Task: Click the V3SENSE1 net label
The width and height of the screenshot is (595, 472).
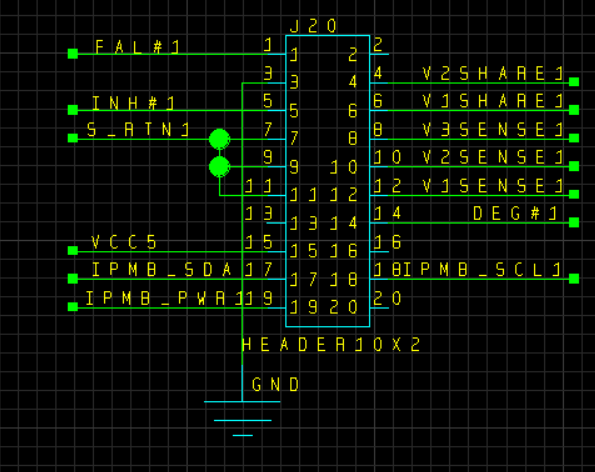Action: (x=493, y=130)
